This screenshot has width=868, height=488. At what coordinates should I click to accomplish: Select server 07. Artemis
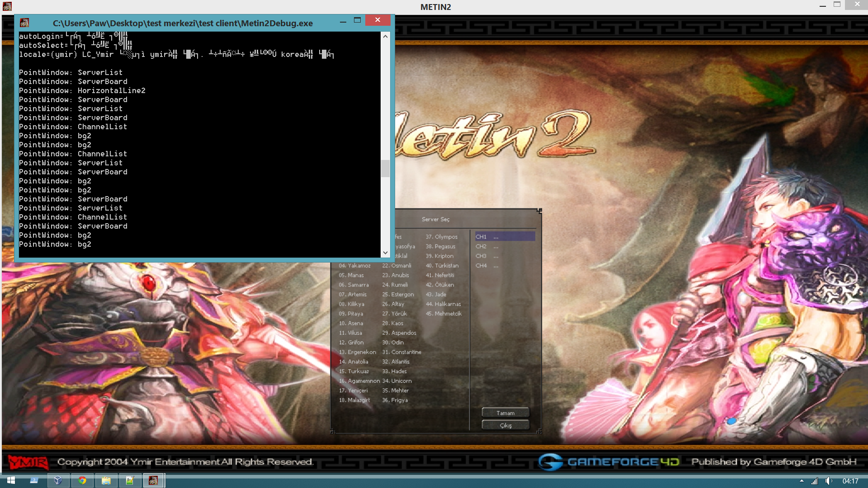353,294
